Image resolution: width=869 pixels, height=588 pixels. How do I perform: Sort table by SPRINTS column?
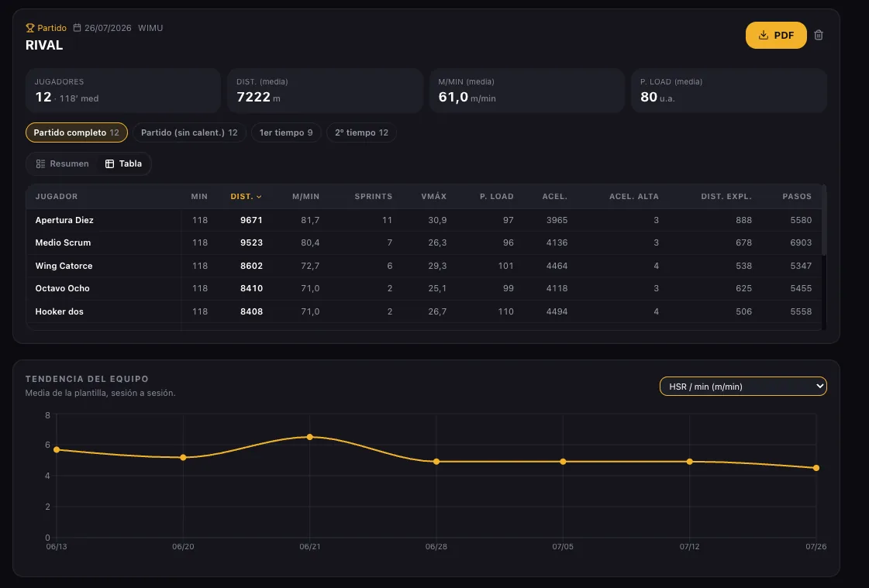pos(374,197)
